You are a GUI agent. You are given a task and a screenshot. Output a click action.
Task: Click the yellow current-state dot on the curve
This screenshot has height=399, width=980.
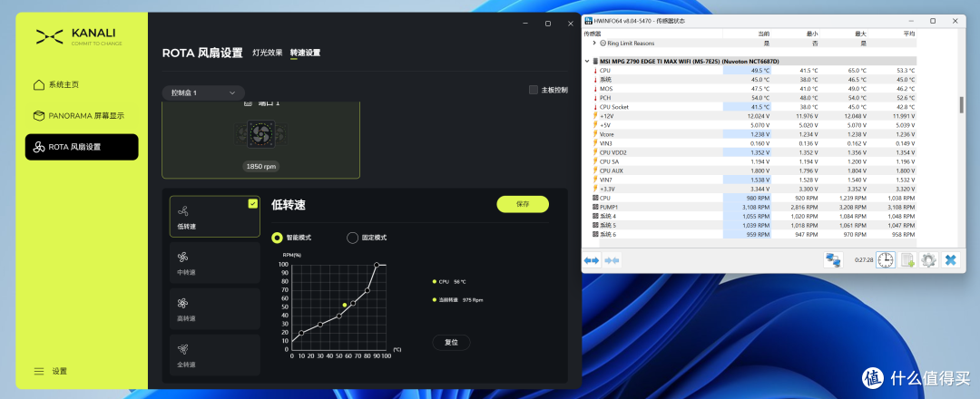point(345,305)
